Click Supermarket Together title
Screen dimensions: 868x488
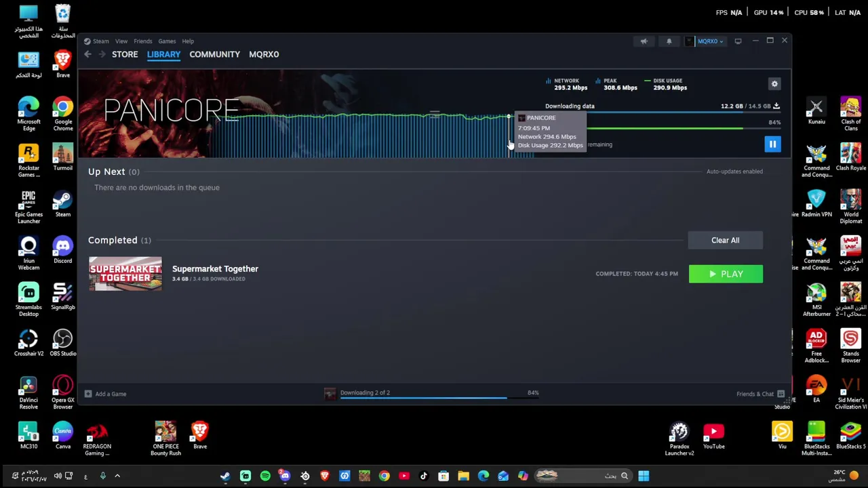(x=215, y=268)
